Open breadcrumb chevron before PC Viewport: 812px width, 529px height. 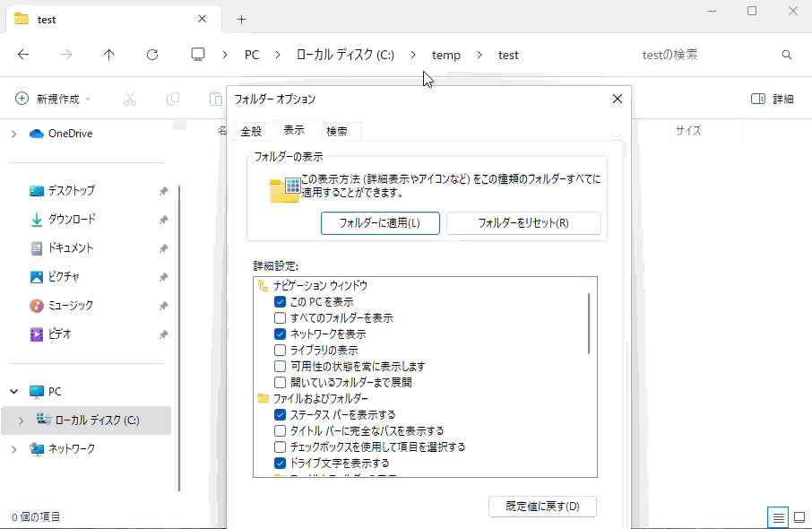[225, 55]
